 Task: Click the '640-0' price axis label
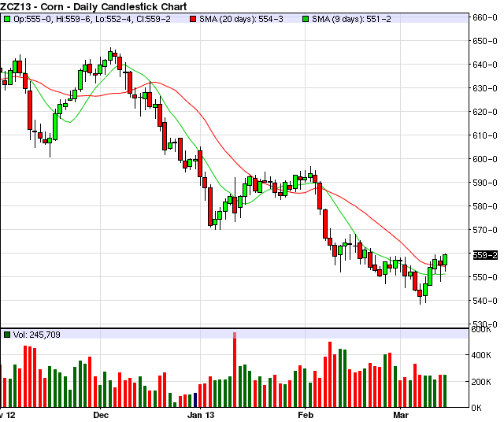pyautogui.click(x=485, y=65)
